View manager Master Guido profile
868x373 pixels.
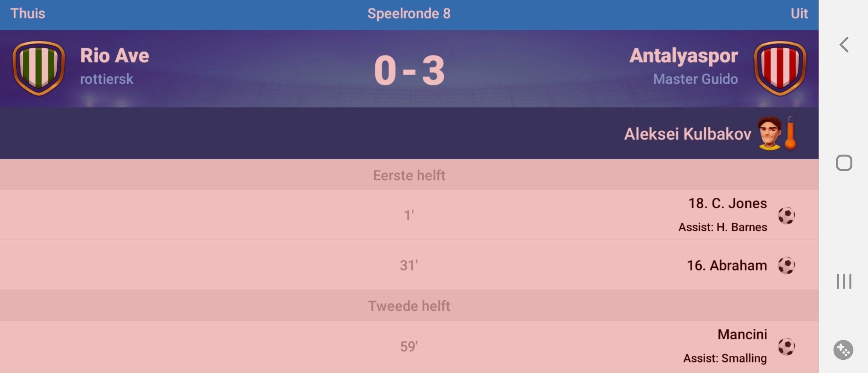pyautogui.click(x=695, y=79)
